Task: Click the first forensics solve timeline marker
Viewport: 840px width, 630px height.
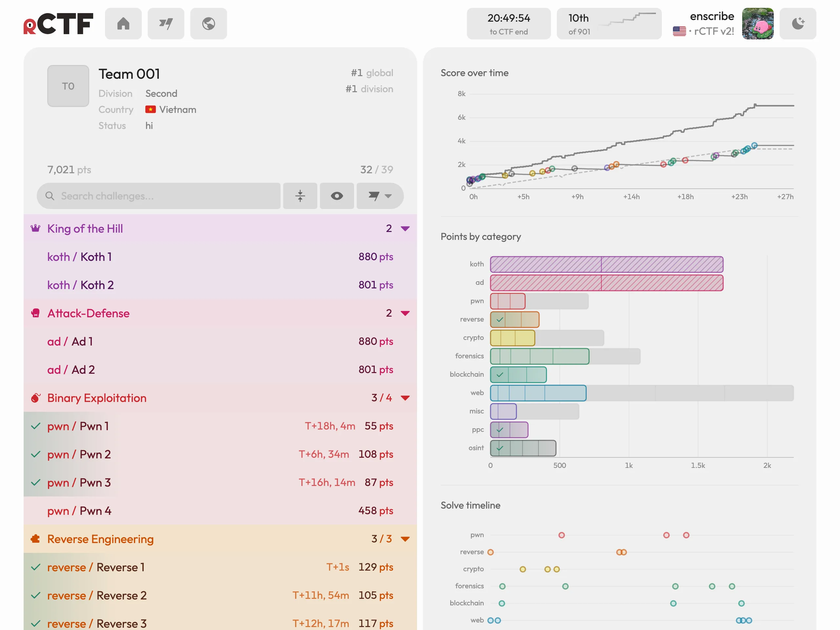Action: coord(502,586)
